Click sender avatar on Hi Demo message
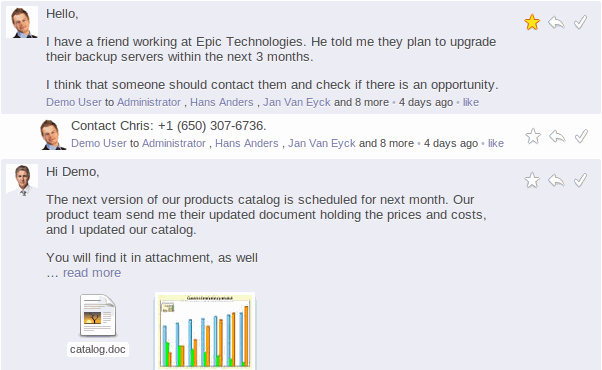This screenshot has width=602, height=370. click(x=22, y=180)
